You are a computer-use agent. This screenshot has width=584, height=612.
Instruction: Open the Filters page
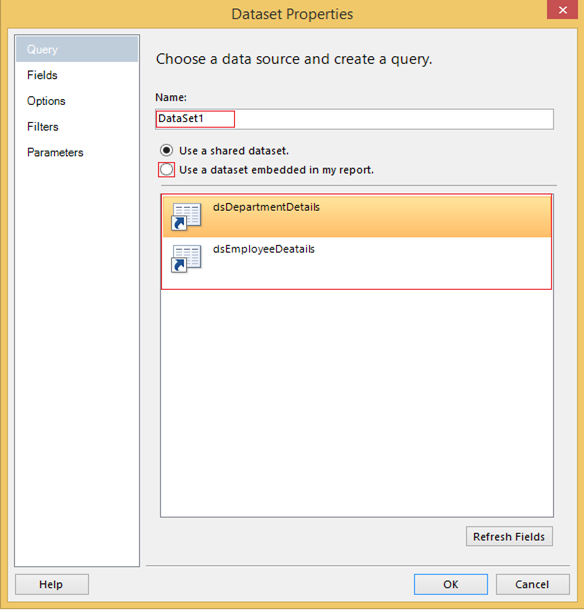(43, 126)
